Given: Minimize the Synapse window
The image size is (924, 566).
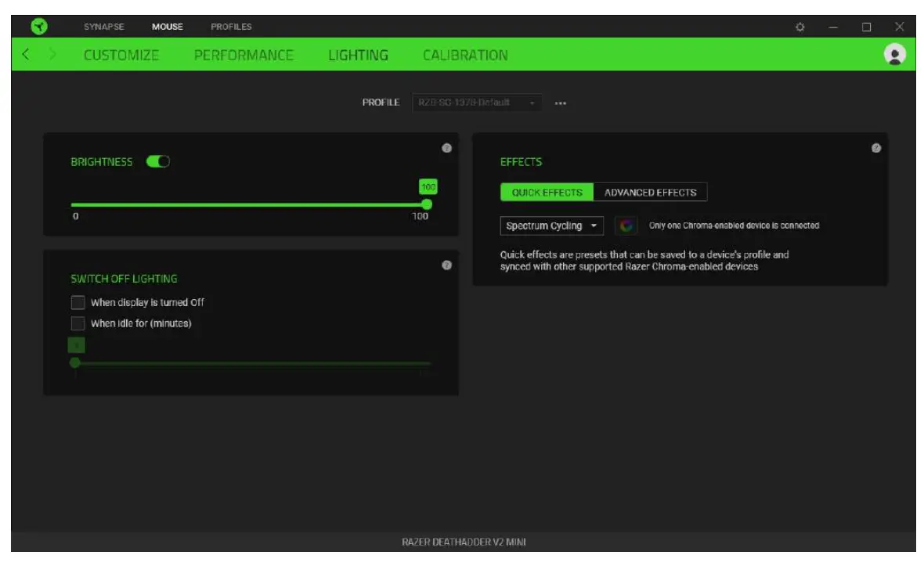Looking at the screenshot, I should coord(832,27).
